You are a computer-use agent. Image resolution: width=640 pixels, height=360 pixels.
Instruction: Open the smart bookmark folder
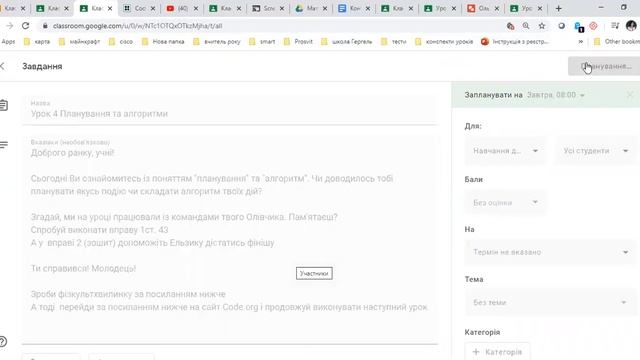click(262, 42)
